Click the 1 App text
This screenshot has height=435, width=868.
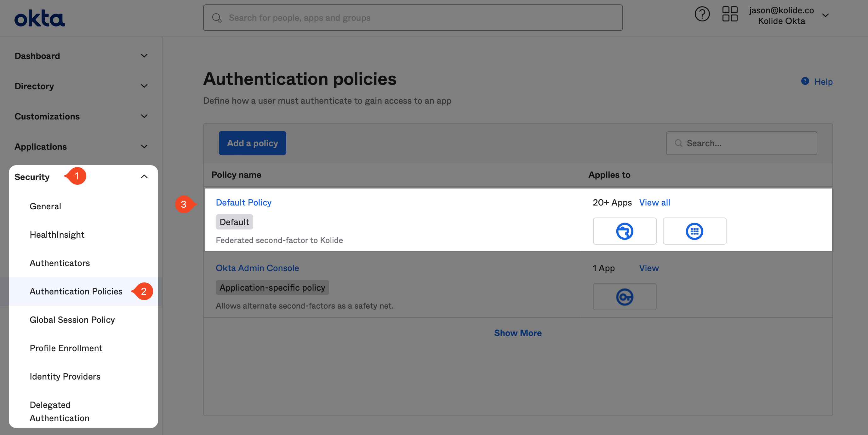[604, 268]
